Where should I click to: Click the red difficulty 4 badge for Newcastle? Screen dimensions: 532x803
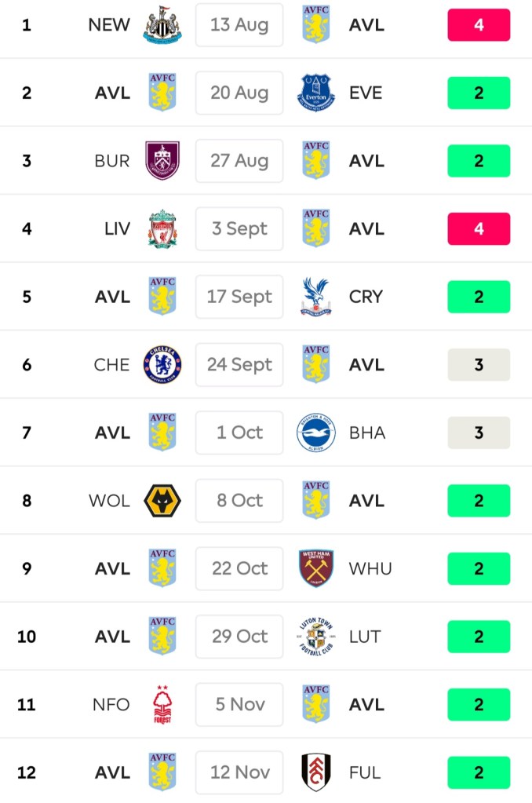(x=479, y=25)
